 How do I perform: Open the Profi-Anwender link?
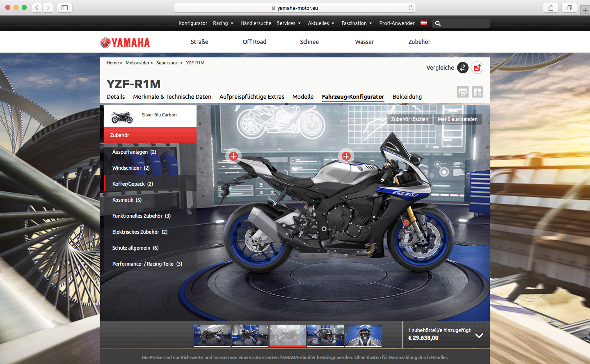click(x=397, y=23)
